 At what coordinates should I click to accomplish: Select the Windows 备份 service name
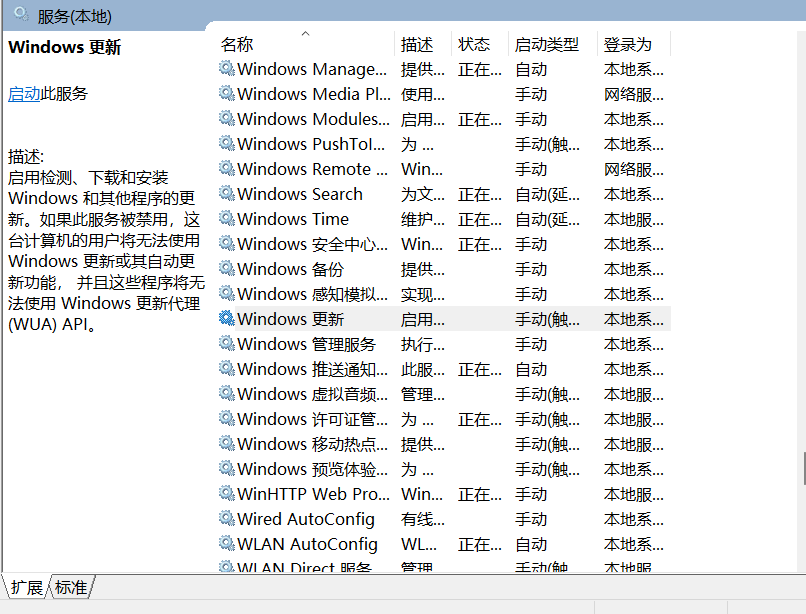[x=290, y=269]
